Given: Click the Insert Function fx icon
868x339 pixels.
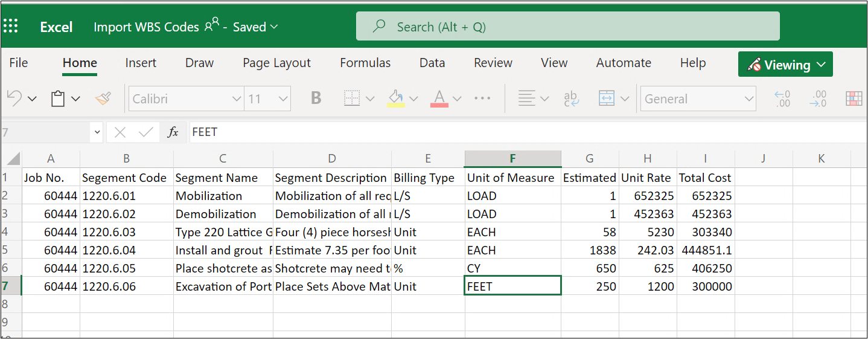Looking at the screenshot, I should click(173, 132).
